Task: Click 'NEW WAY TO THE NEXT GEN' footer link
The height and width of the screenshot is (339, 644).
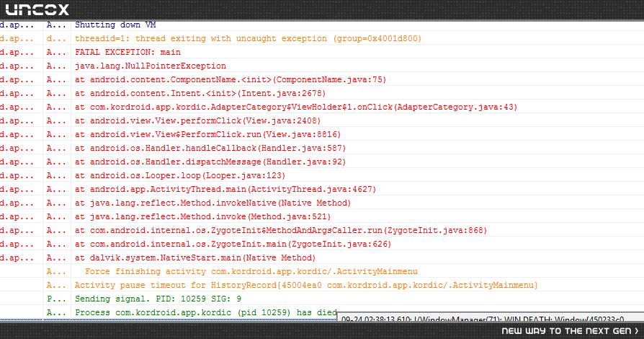Action: coord(570,331)
